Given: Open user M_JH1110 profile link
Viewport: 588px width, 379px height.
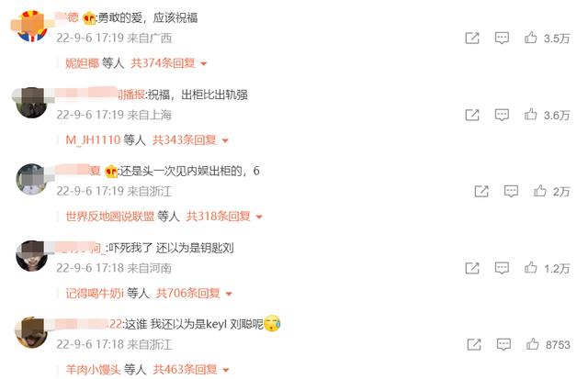Looking at the screenshot, I should [x=93, y=139].
